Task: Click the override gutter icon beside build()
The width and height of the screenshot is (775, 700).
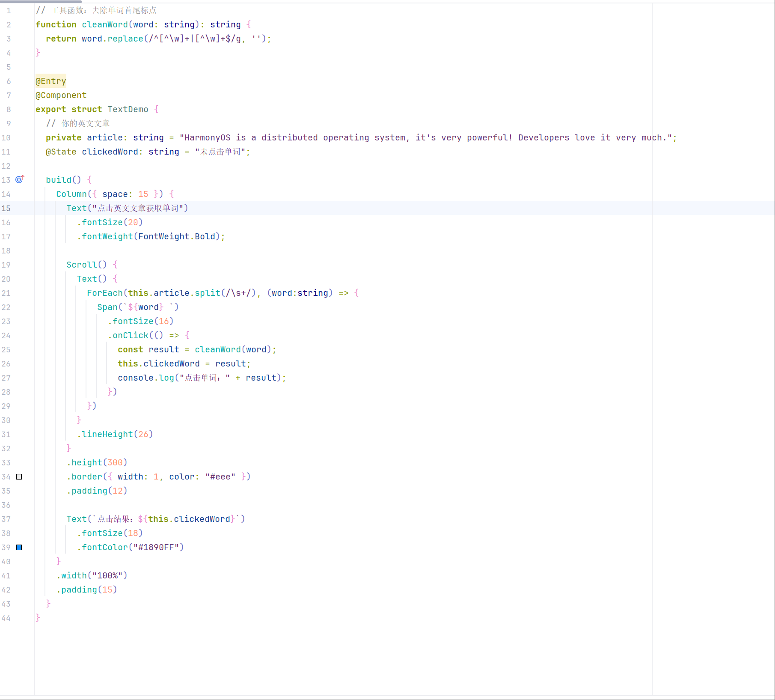Action: pos(20,179)
